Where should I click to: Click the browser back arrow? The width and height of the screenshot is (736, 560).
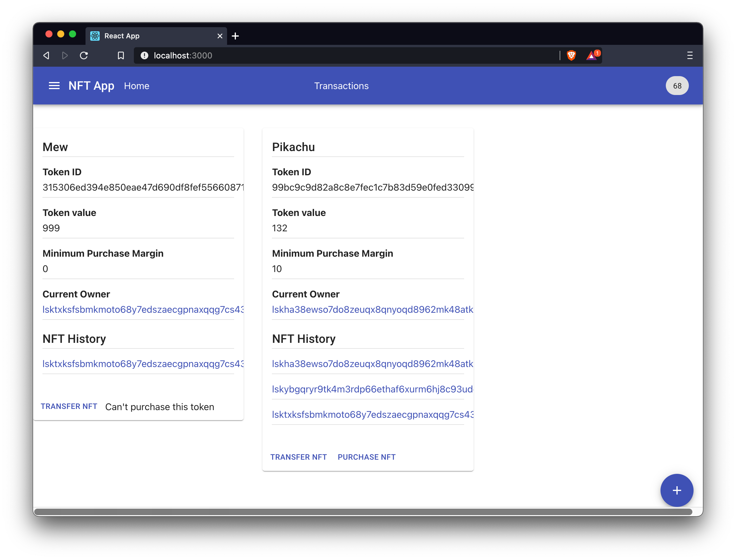pyautogui.click(x=47, y=55)
